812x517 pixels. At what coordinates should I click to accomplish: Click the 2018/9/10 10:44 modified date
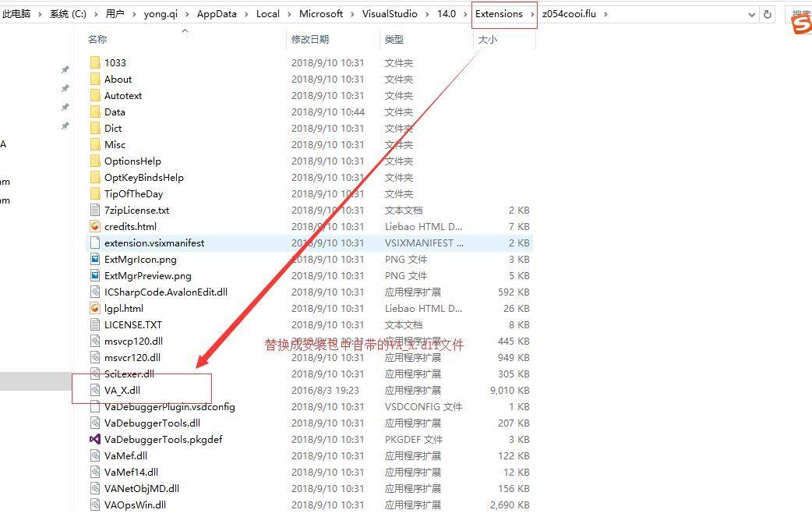click(x=328, y=112)
